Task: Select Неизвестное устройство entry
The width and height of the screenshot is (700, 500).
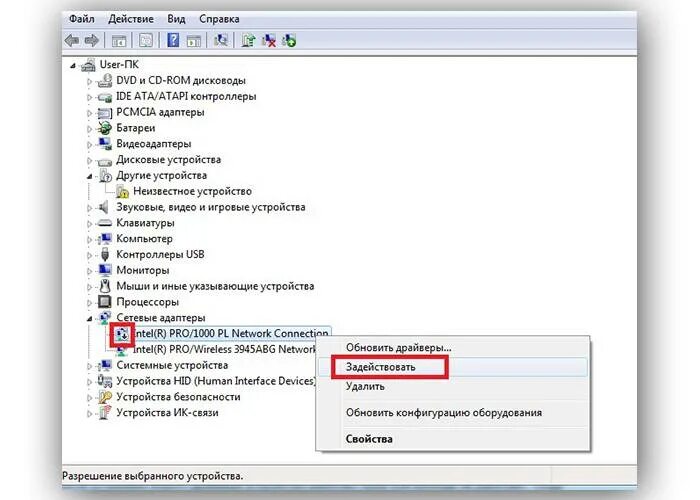Action: (192, 192)
